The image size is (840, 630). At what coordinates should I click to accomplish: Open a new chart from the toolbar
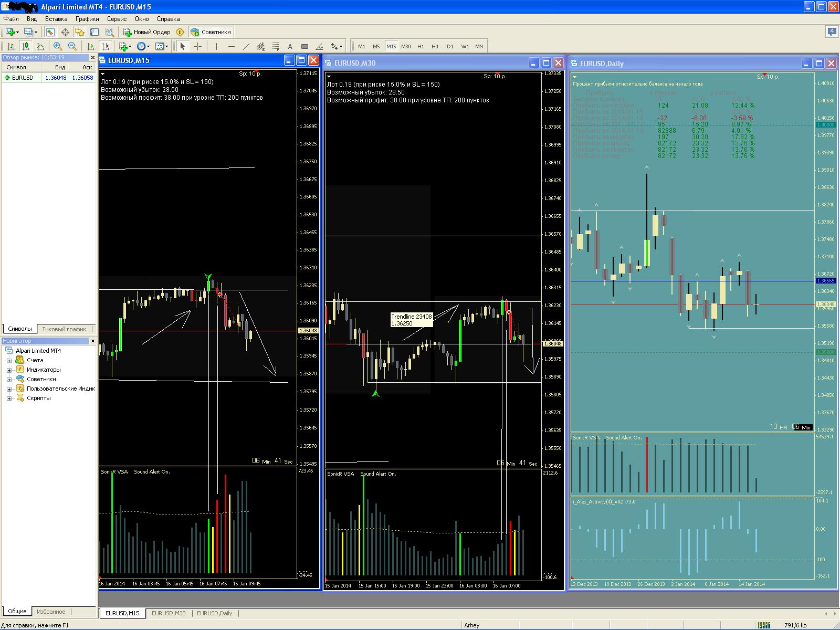point(12,32)
